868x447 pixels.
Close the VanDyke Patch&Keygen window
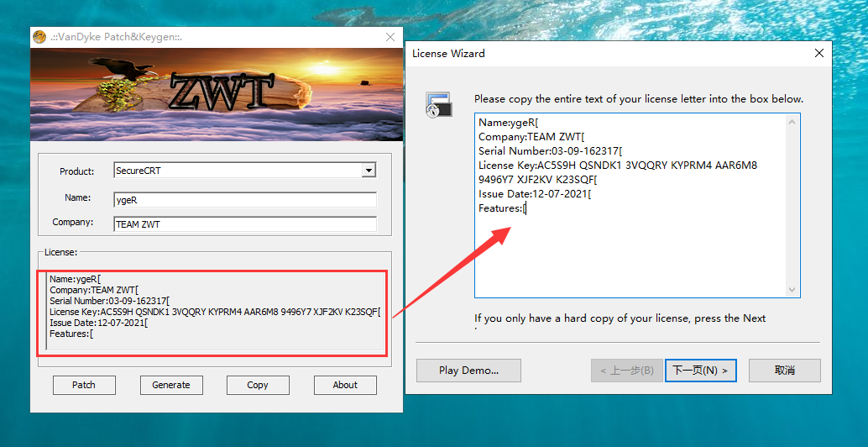click(390, 37)
